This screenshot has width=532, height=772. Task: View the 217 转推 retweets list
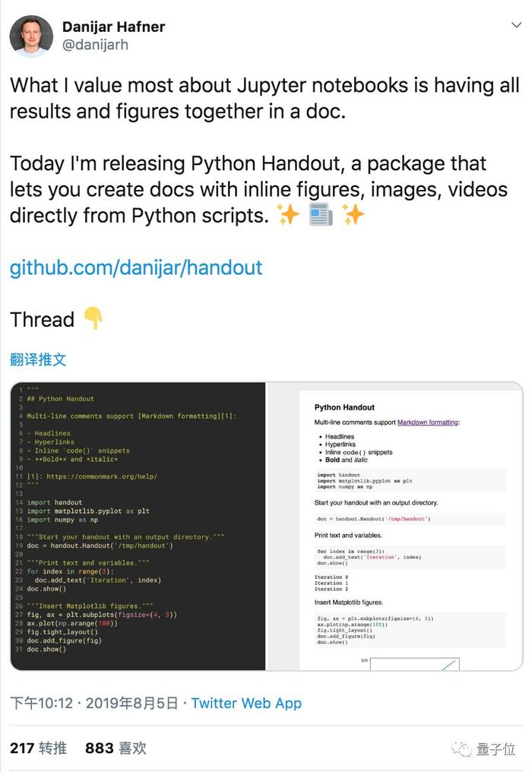39,748
